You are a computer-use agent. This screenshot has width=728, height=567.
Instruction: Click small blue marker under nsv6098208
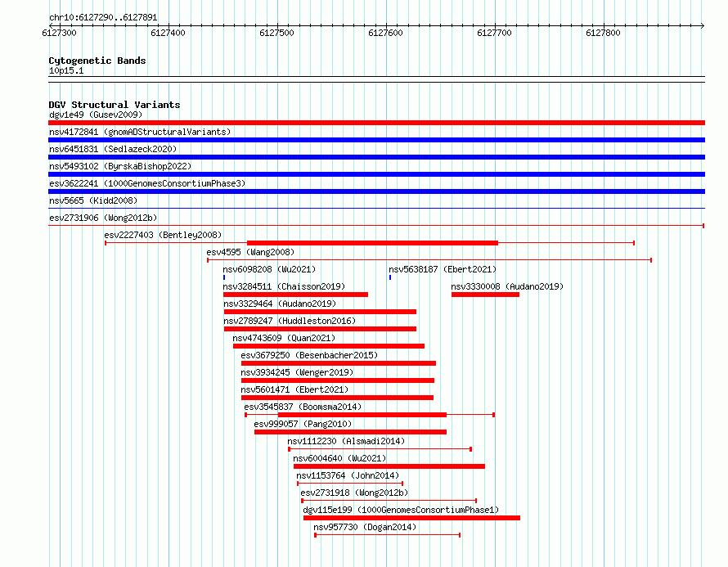click(224, 277)
